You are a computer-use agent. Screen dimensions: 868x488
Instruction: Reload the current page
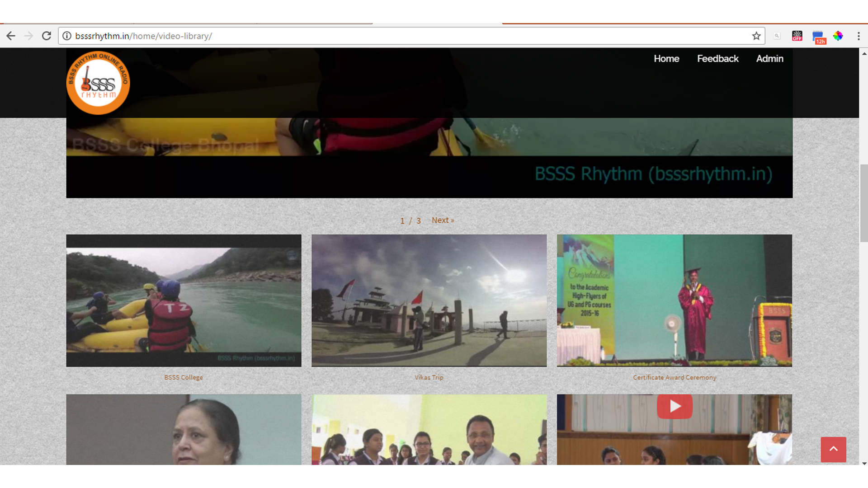[47, 36]
